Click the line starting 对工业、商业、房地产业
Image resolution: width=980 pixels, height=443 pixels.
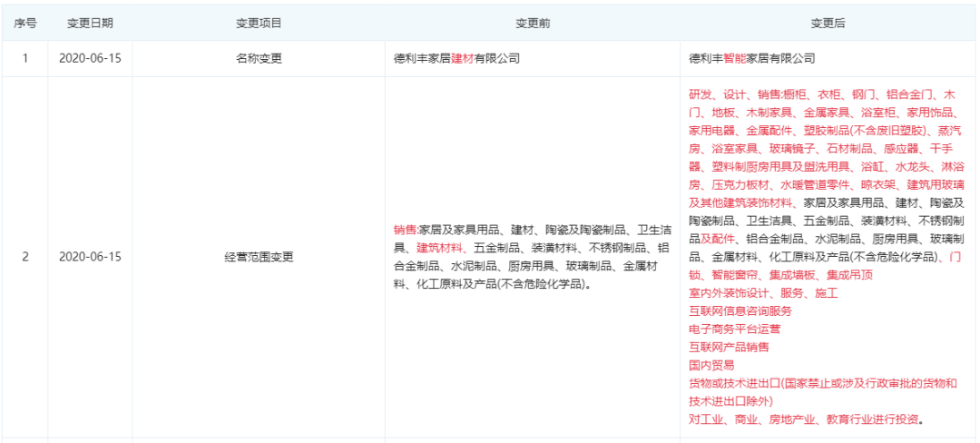807,418
